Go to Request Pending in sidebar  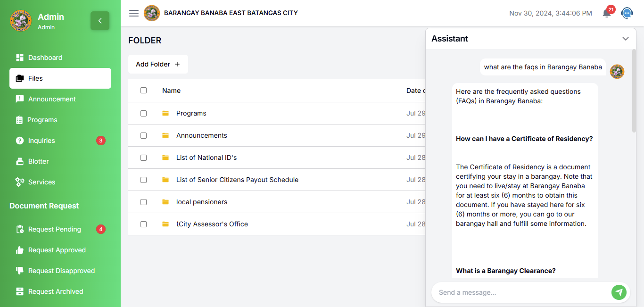point(55,229)
